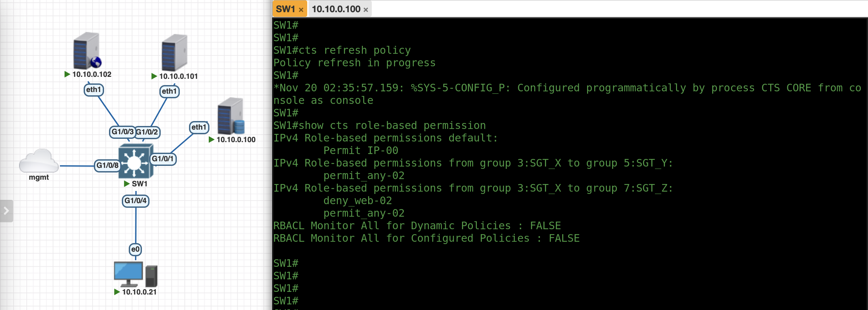
Task: Click the G1/0/4 interface label
Action: (135, 201)
